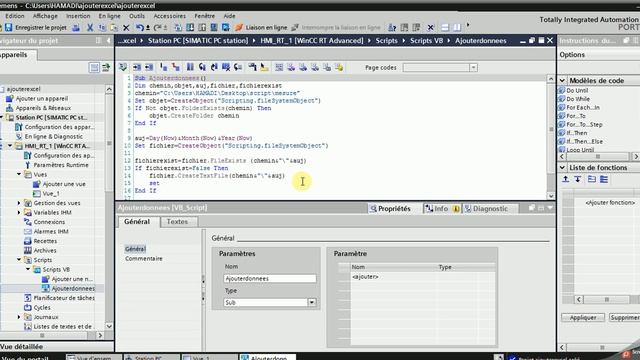640x360 pixels.
Task: Click the move function down arrow icon
Action: (578, 179)
